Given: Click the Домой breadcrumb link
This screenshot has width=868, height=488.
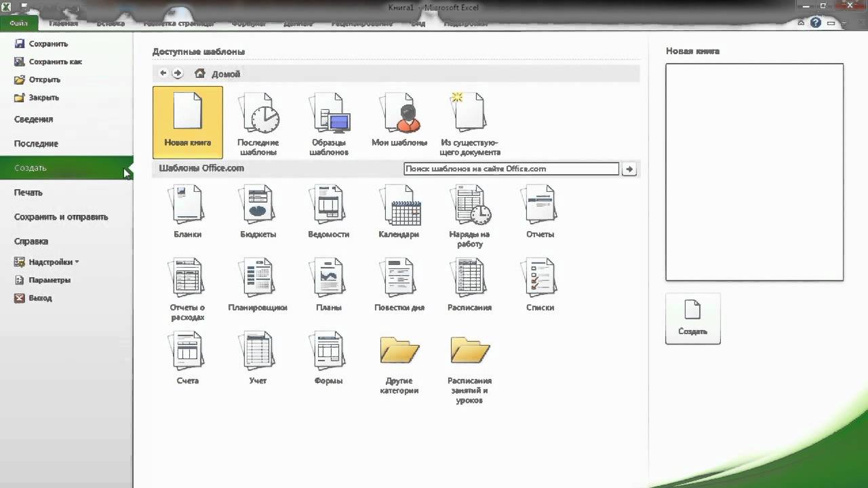Looking at the screenshot, I should pyautogui.click(x=226, y=74).
